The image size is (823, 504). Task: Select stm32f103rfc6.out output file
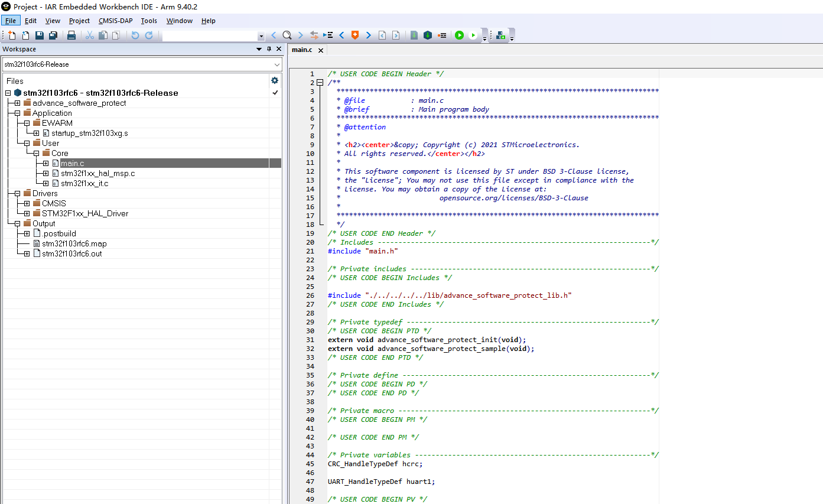point(71,253)
